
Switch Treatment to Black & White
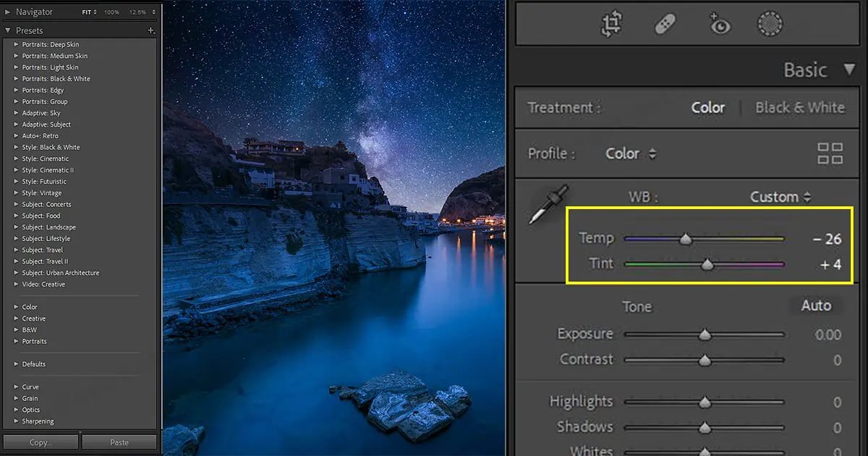[x=800, y=107]
